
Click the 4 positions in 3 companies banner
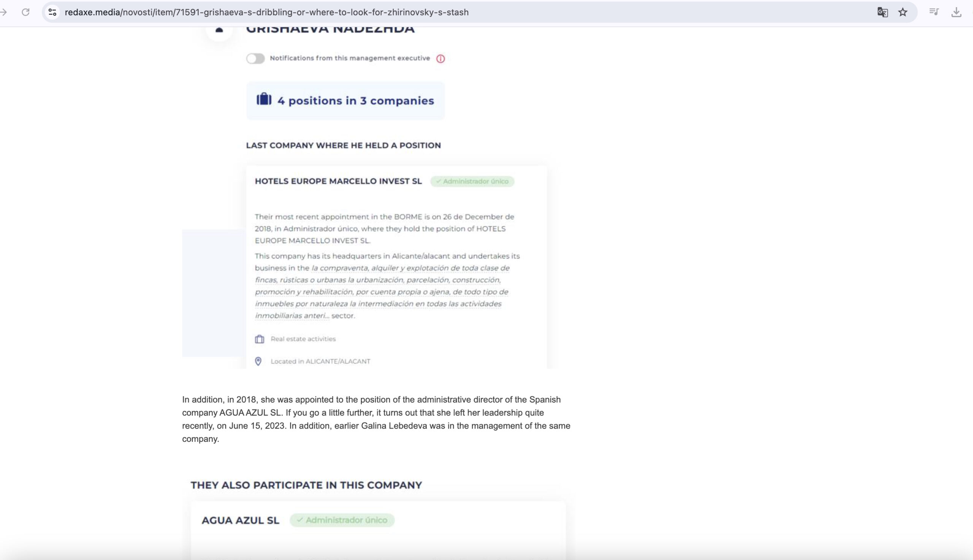[x=345, y=100]
